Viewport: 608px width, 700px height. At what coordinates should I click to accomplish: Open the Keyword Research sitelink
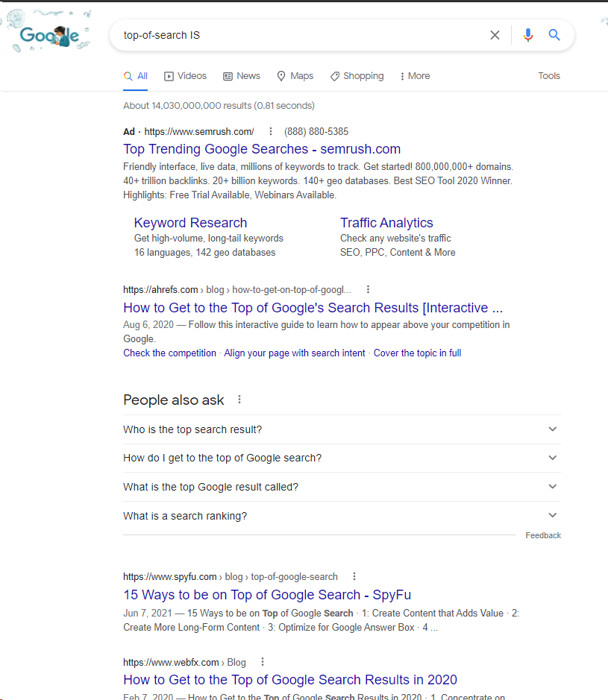point(190,222)
